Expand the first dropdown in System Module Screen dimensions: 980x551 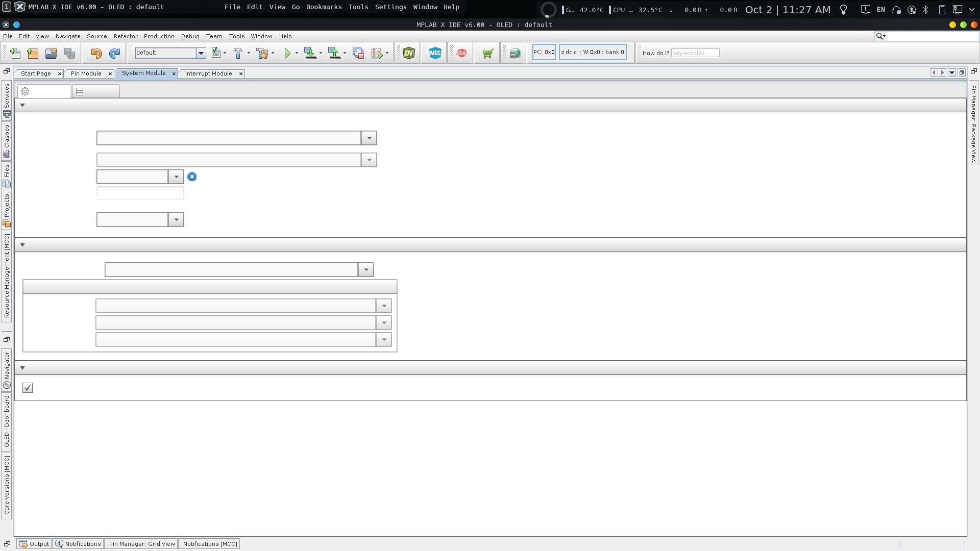[369, 138]
